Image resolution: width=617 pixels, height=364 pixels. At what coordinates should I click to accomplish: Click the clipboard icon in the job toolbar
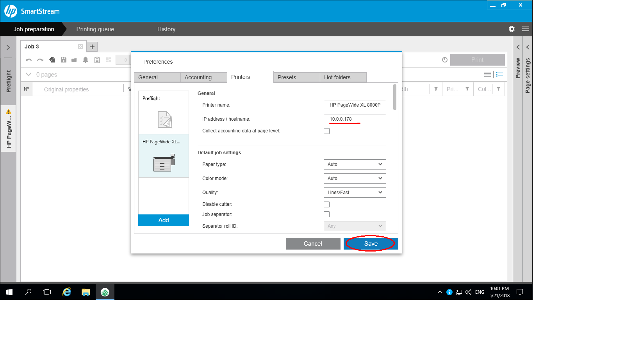97,60
